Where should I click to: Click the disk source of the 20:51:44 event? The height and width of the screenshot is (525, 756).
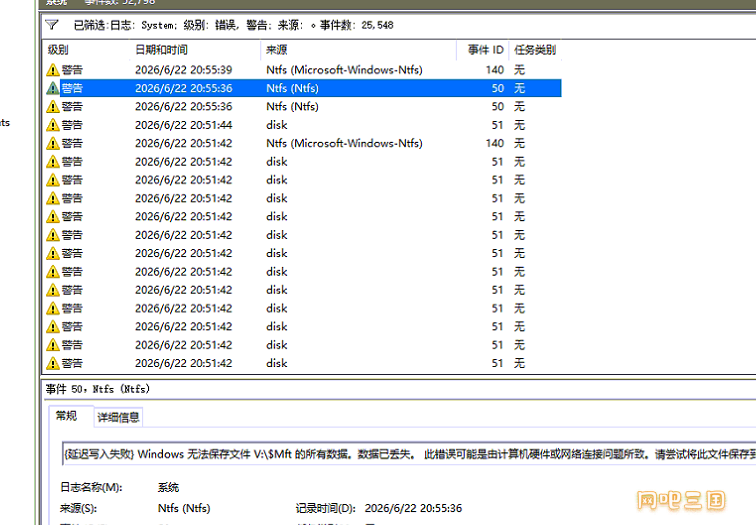pos(277,125)
